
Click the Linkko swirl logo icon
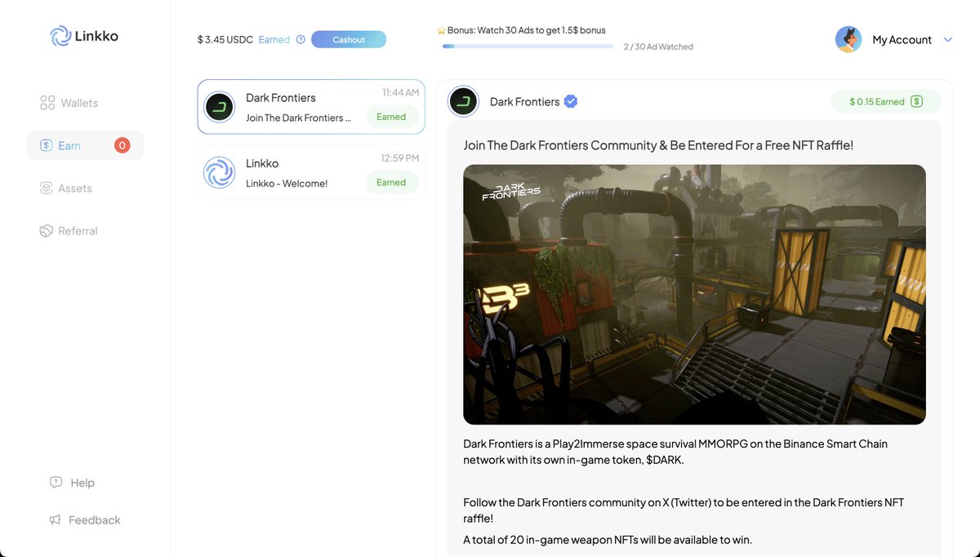tap(60, 36)
